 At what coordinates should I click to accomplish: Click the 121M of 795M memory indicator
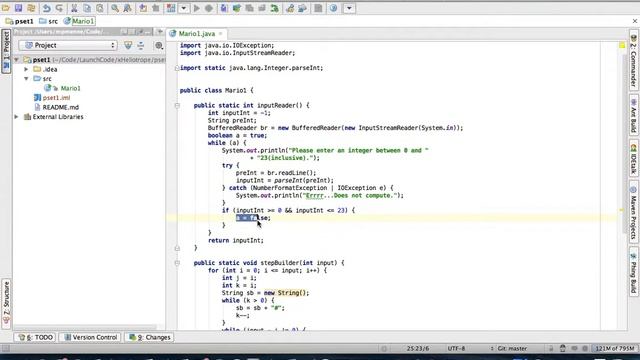click(x=615, y=348)
